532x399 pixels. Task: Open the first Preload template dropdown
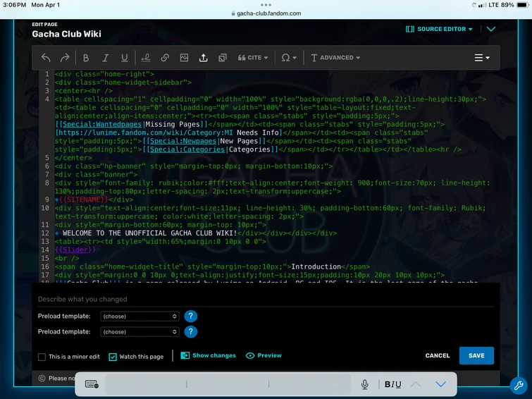pos(140,317)
